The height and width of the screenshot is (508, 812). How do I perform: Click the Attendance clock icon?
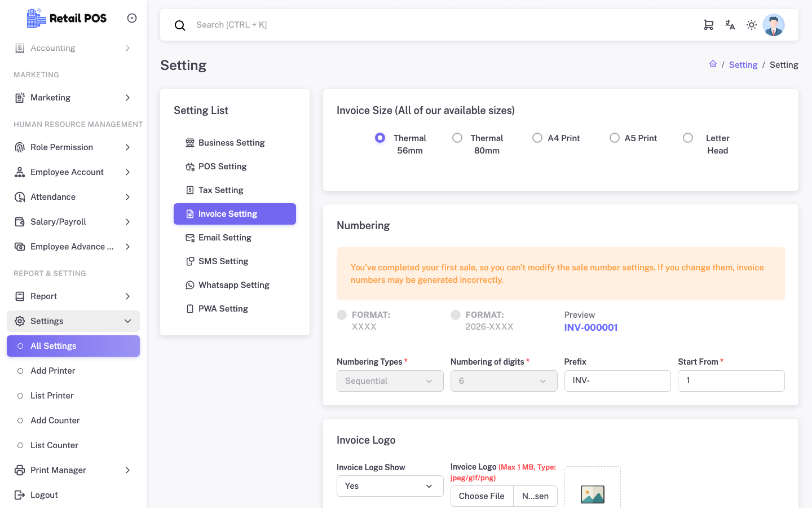point(20,197)
